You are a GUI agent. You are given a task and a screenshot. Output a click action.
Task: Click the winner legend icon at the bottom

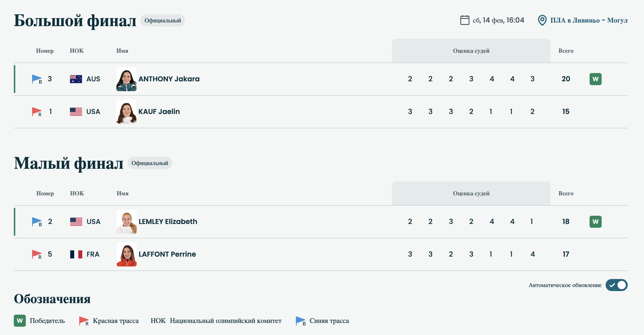tap(20, 320)
